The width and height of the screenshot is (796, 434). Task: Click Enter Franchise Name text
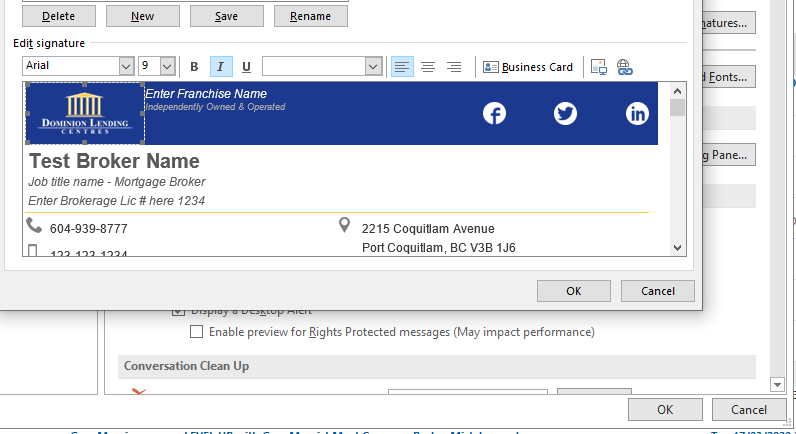click(x=206, y=94)
